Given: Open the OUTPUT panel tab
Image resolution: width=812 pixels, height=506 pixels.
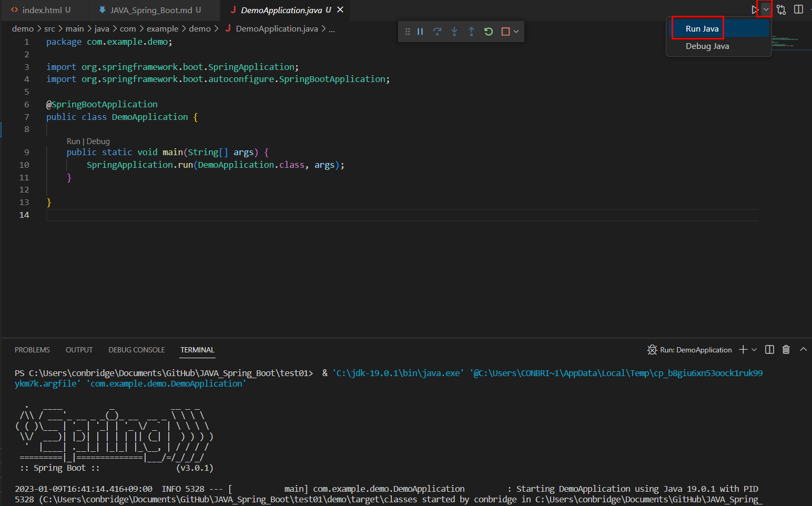Looking at the screenshot, I should coord(79,350).
